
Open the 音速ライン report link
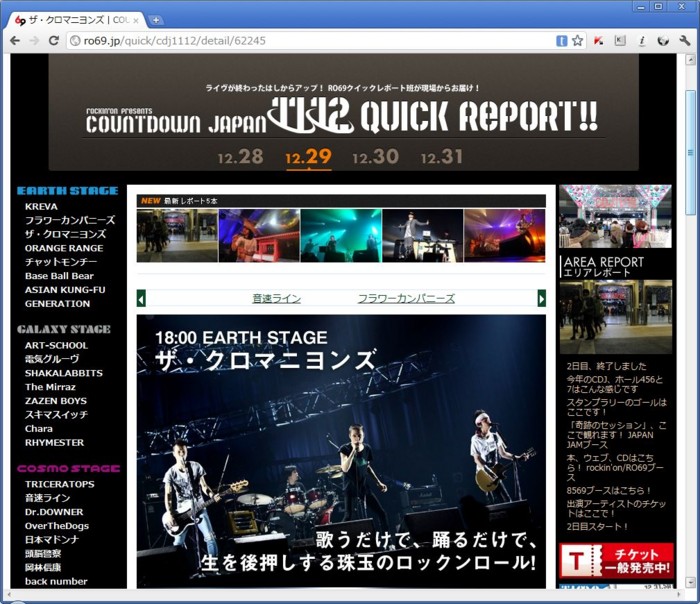[276, 298]
